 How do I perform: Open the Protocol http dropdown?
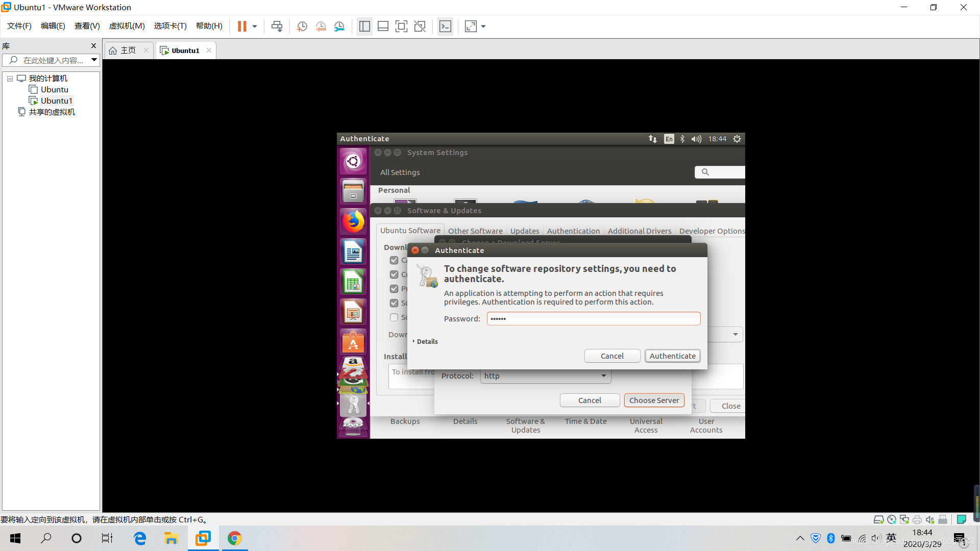pyautogui.click(x=545, y=376)
